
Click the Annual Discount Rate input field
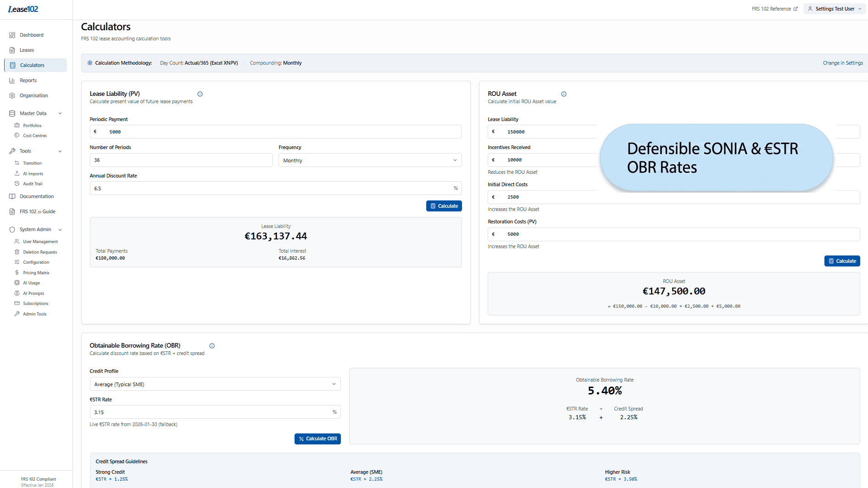tap(275, 188)
